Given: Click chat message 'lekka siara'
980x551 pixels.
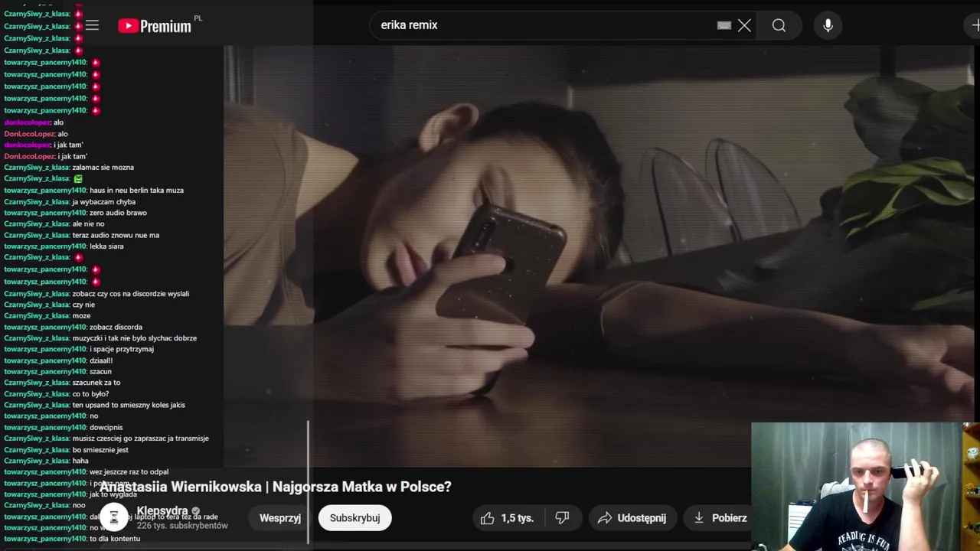Looking at the screenshot, I should (x=106, y=246).
